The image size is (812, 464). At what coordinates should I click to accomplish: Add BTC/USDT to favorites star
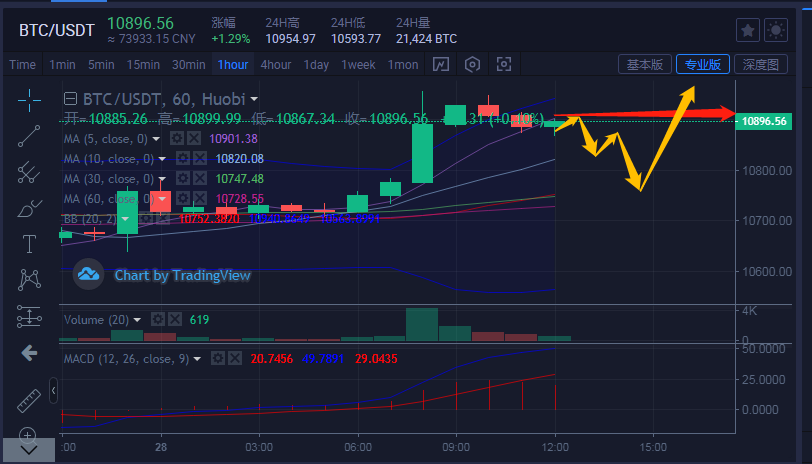click(x=748, y=30)
